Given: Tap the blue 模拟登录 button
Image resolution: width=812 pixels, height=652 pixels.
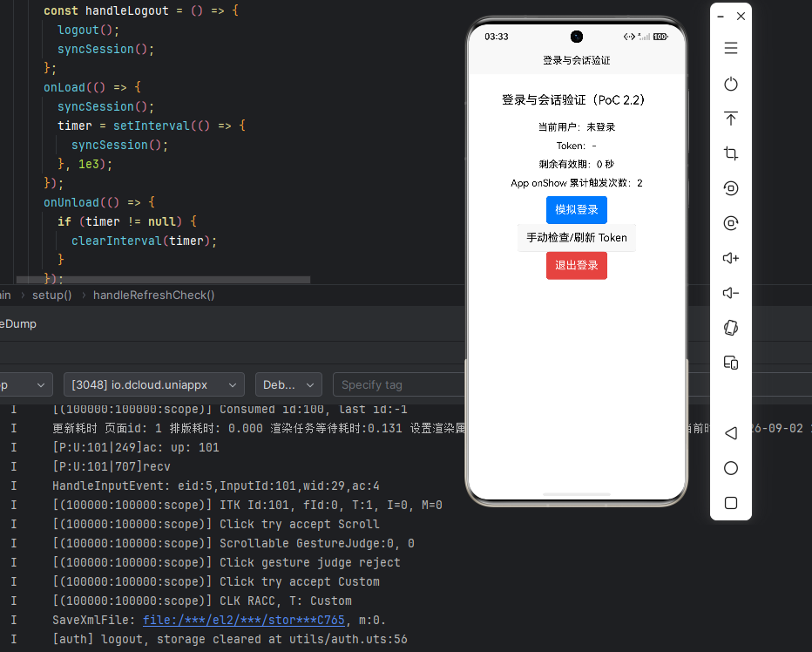Looking at the screenshot, I should [x=577, y=210].
